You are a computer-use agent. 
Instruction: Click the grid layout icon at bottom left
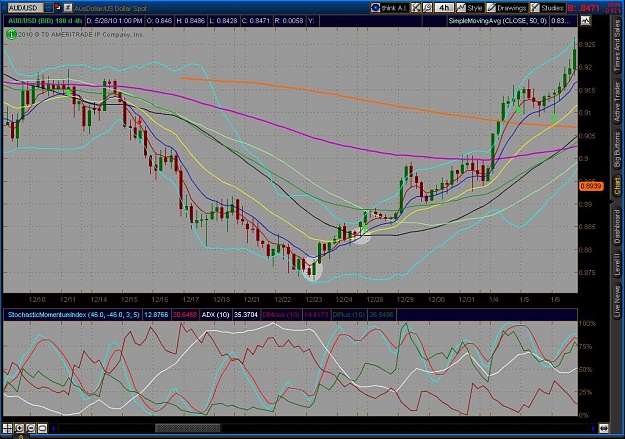pyautogui.click(x=8, y=428)
